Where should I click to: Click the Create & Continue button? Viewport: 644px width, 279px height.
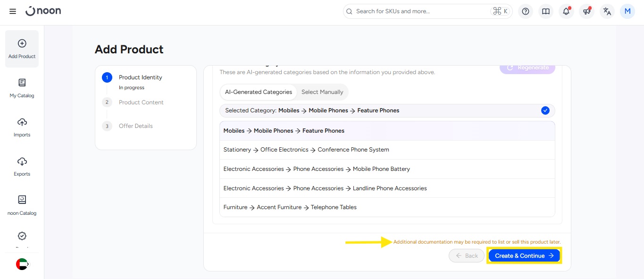tap(524, 256)
